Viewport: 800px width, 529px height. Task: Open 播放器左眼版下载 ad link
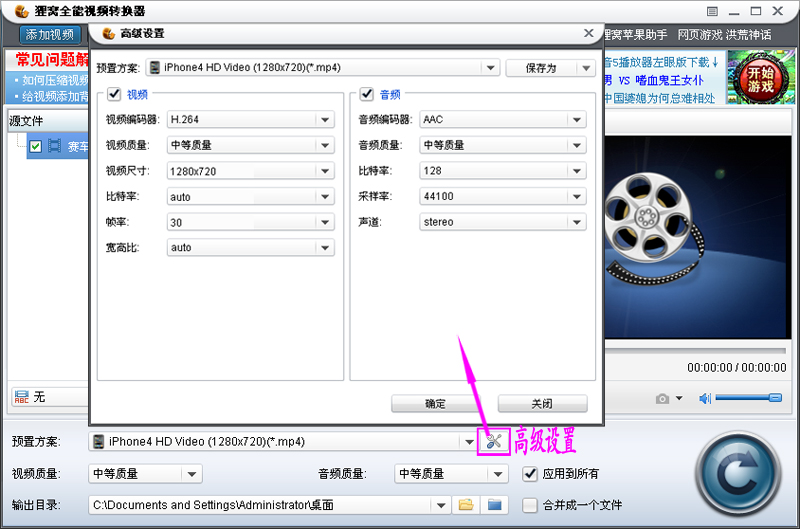(x=662, y=62)
